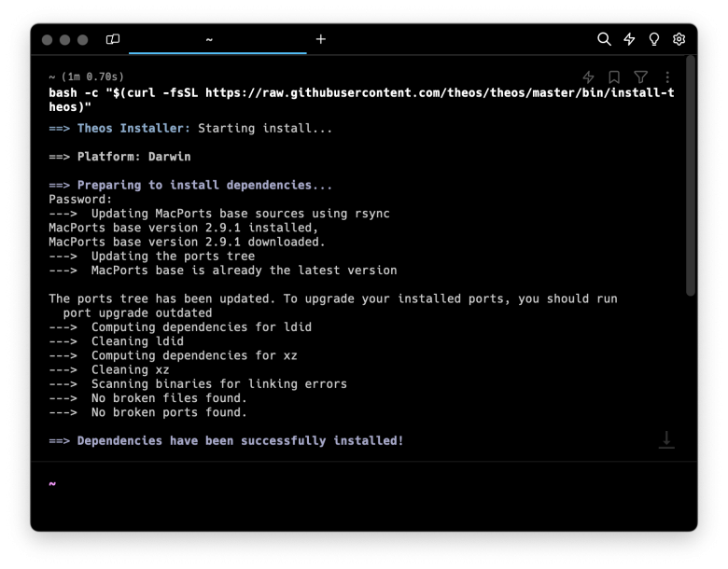
Task: Open AI command lightning icon in title bar
Action: click(629, 39)
